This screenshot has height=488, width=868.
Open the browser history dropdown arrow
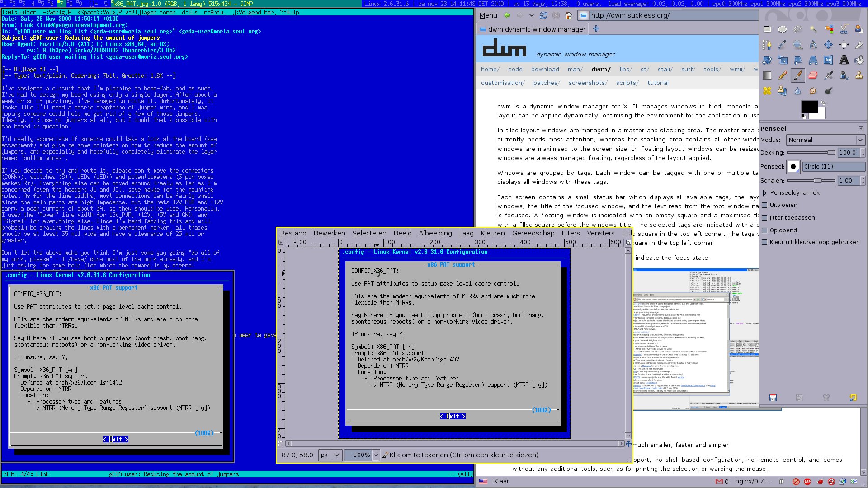click(532, 15)
